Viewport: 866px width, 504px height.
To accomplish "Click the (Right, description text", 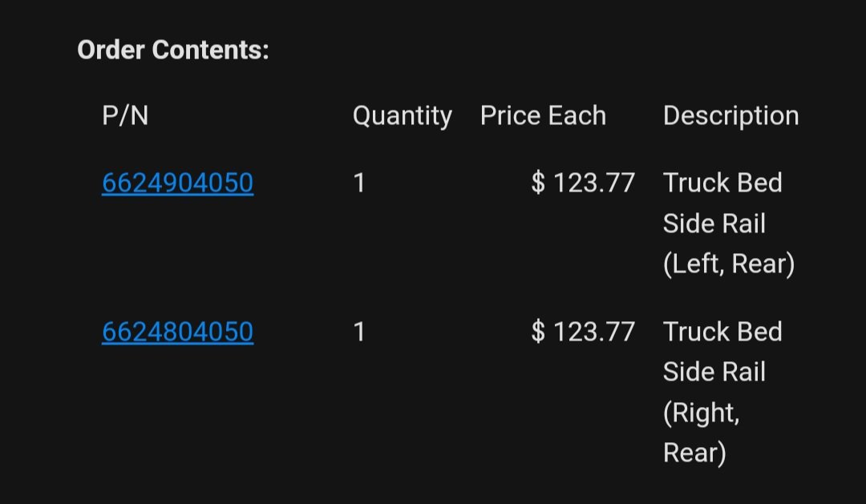I will coord(702,413).
